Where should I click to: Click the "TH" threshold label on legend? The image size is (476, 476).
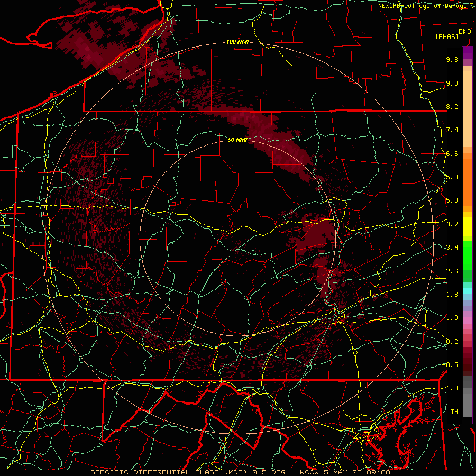pos(454,412)
